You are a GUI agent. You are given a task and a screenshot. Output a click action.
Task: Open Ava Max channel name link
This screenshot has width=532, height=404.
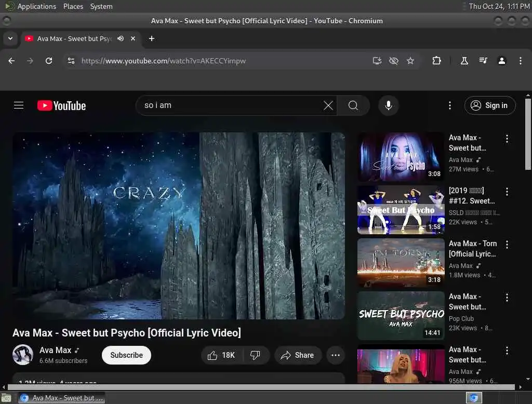55,350
